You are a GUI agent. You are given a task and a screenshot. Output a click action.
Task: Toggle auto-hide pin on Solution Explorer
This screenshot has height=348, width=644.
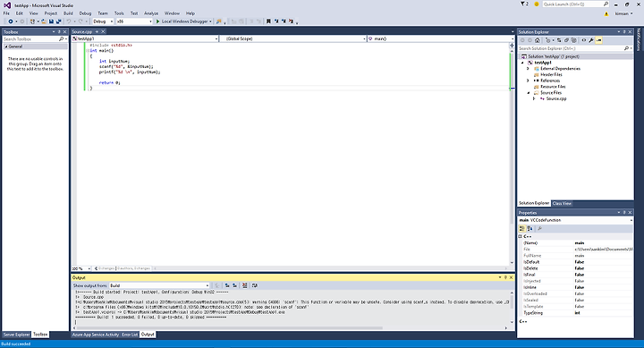tap(624, 31)
